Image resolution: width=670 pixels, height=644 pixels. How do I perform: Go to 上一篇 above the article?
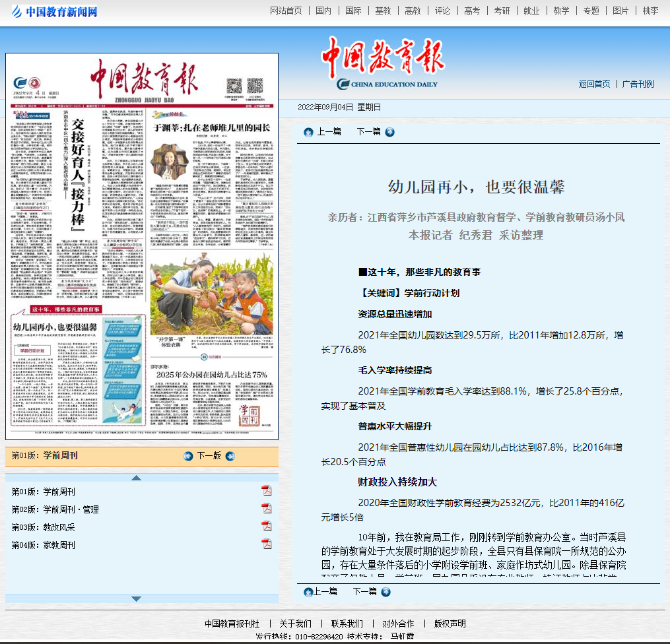click(329, 131)
